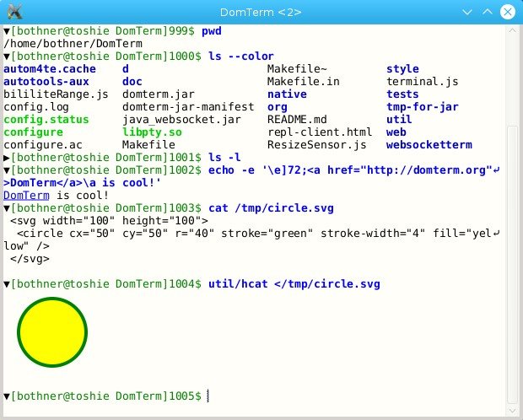Image resolution: width=523 pixels, height=420 pixels.
Task: Collapse the cat /tmp/circle.svg output
Action: click(7, 208)
